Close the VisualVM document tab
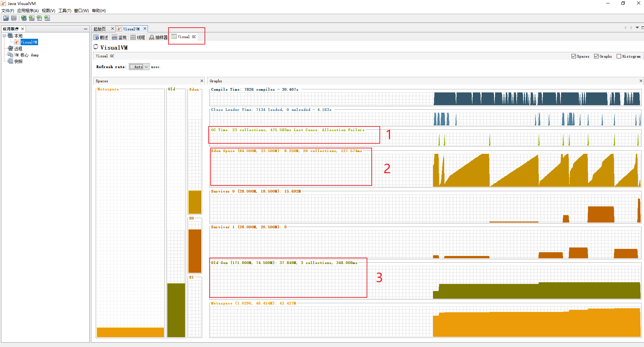 145,29
